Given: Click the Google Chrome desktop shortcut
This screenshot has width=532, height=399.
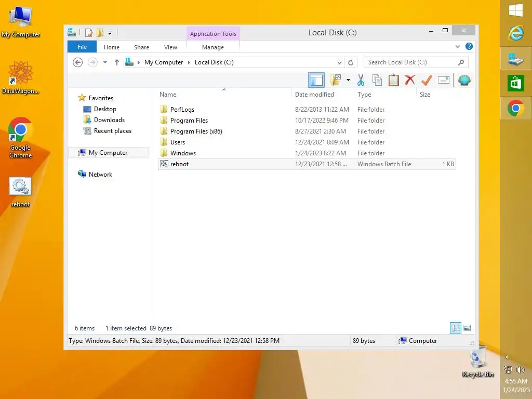Looking at the screenshot, I should 20,138.
